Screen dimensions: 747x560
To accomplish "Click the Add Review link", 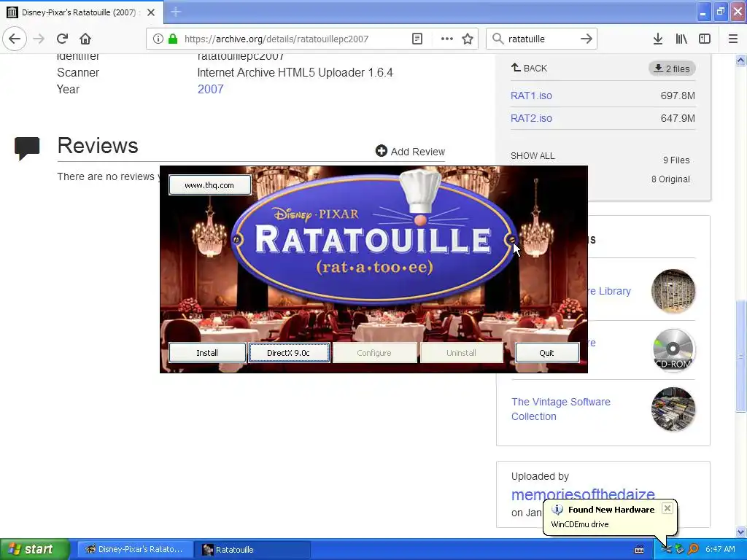I will tap(410, 152).
